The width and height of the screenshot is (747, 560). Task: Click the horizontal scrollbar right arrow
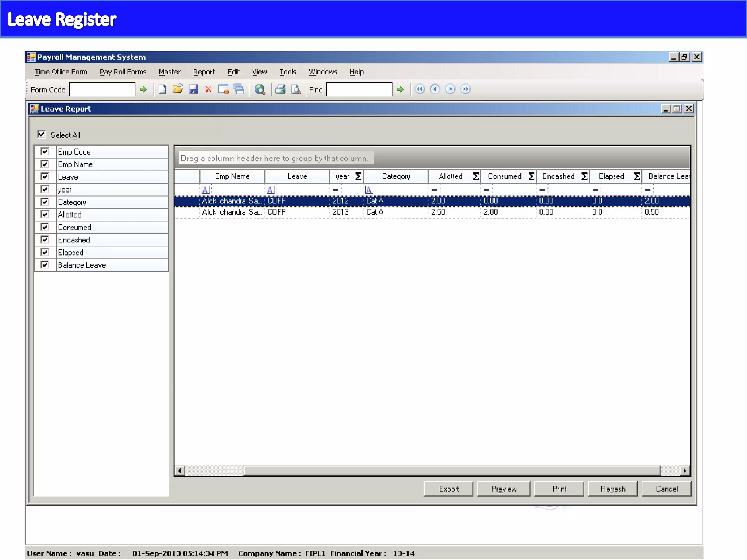click(x=685, y=471)
